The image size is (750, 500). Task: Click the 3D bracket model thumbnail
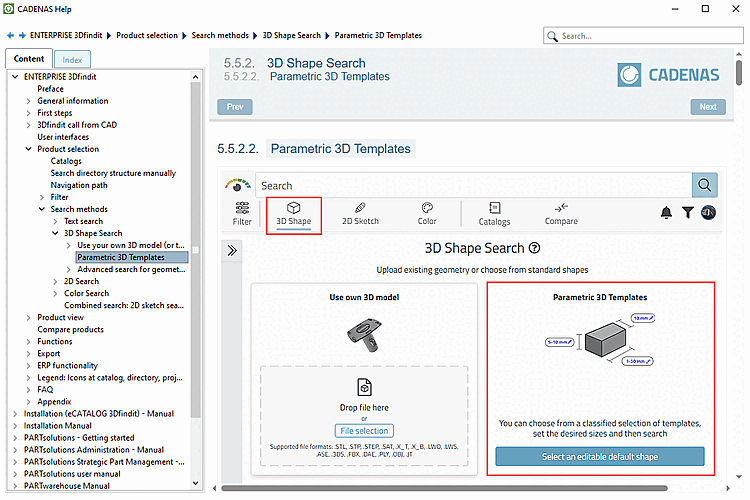click(364, 335)
